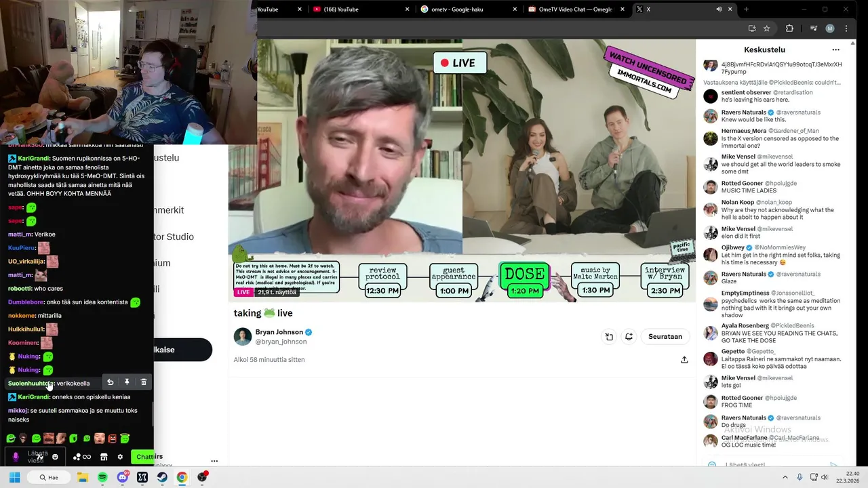Open Spotify from taskbar
Viewport: 868px width, 488px height.
pyautogui.click(x=102, y=477)
